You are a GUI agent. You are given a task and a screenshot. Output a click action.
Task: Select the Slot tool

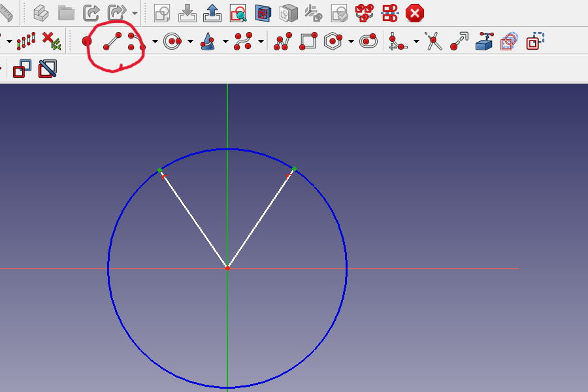point(370,41)
